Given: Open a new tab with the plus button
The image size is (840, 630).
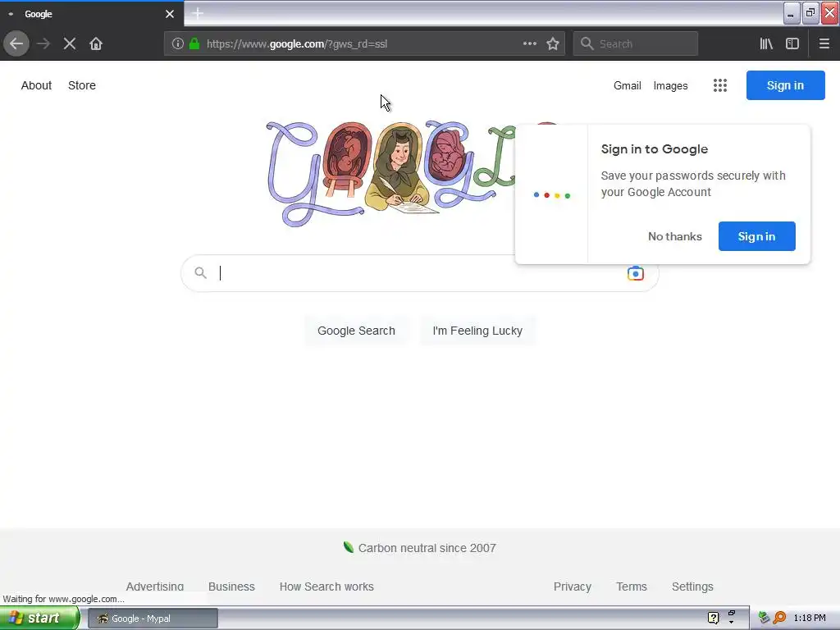Looking at the screenshot, I should [197, 13].
